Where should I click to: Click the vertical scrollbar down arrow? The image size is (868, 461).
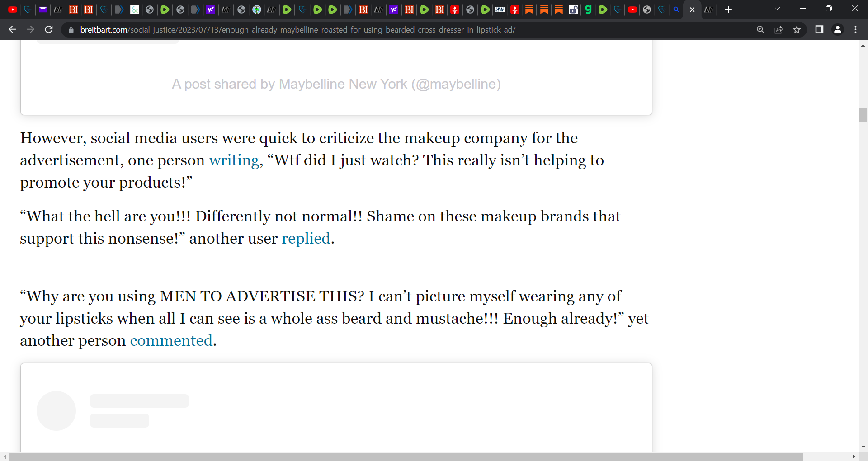coord(863,447)
